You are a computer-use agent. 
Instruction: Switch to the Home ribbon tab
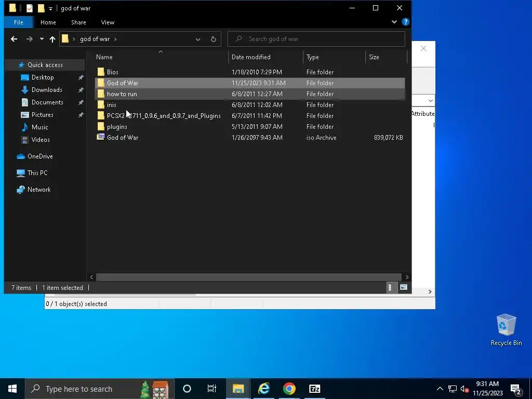pyautogui.click(x=48, y=22)
